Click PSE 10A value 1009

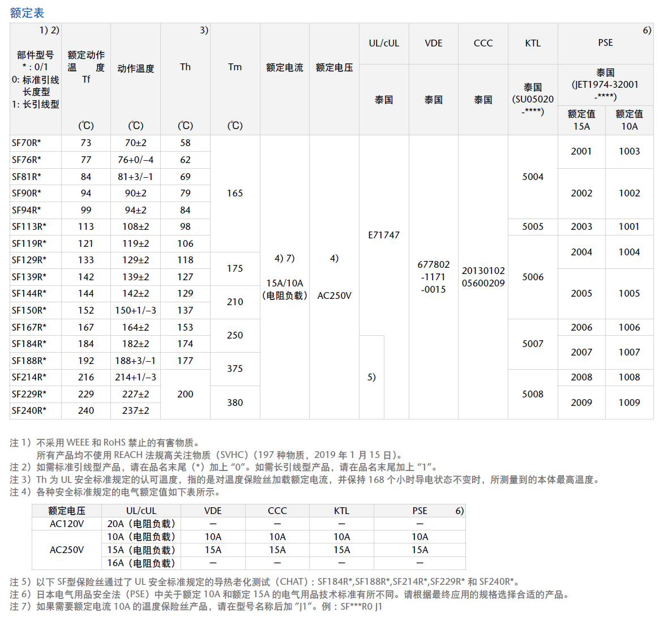[630, 403]
